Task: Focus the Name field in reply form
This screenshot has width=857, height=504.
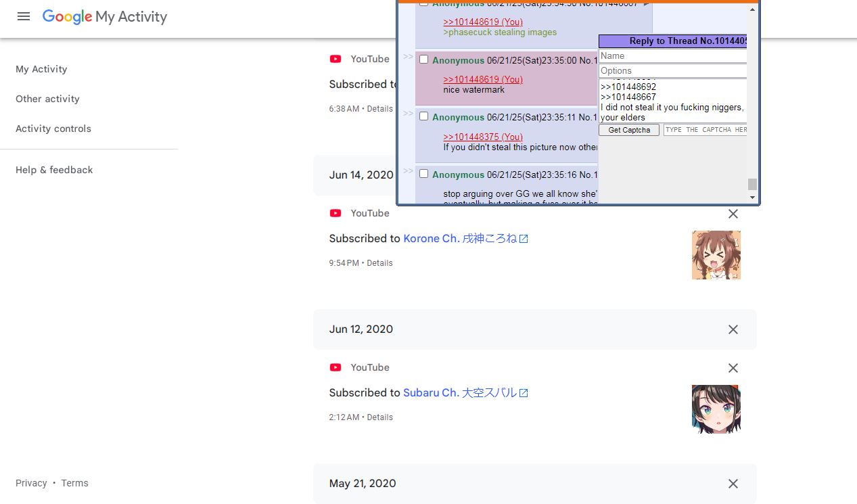Action: pos(673,56)
